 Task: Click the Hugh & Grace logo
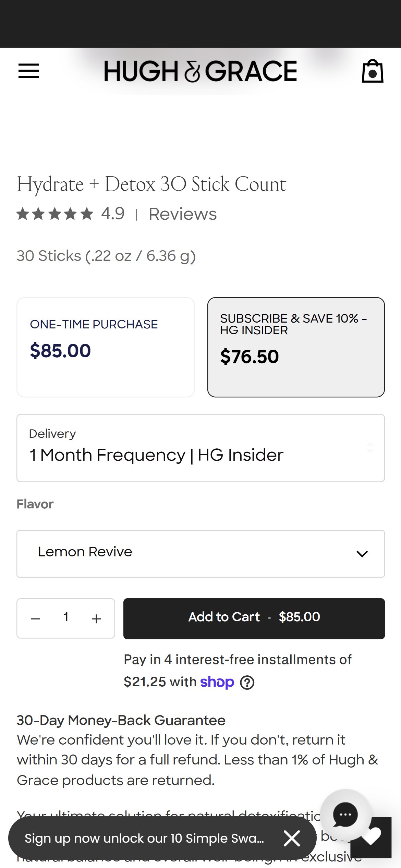point(200,71)
